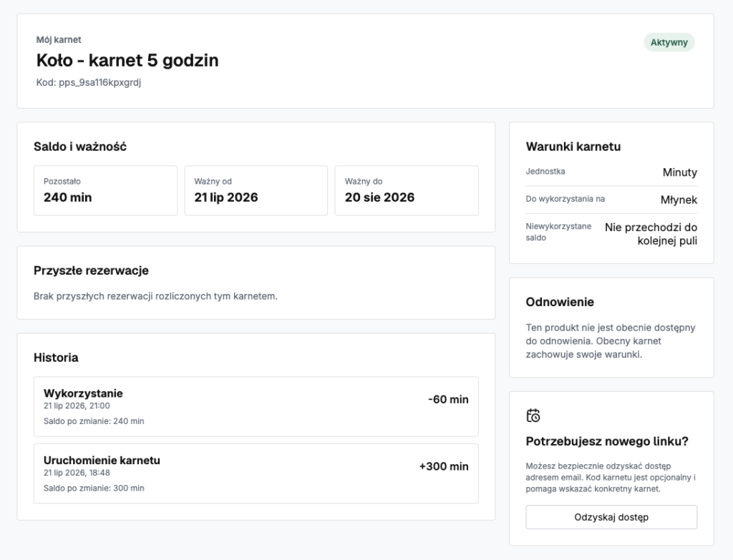Click Nie przechodzi do kolejnej puli value
This screenshot has width=733, height=560.
click(651, 234)
